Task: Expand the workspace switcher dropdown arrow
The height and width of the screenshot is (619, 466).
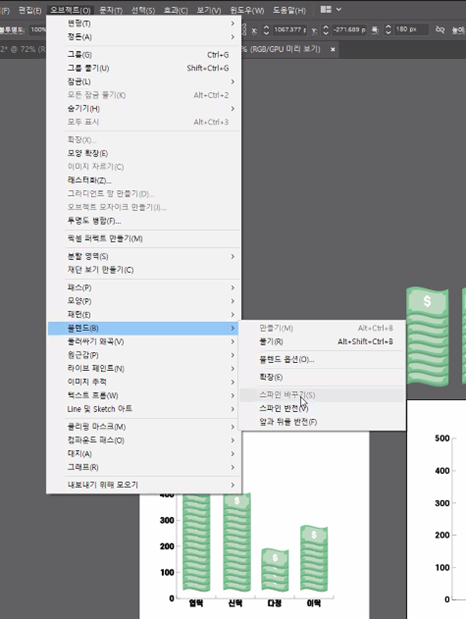Action: coord(339,9)
